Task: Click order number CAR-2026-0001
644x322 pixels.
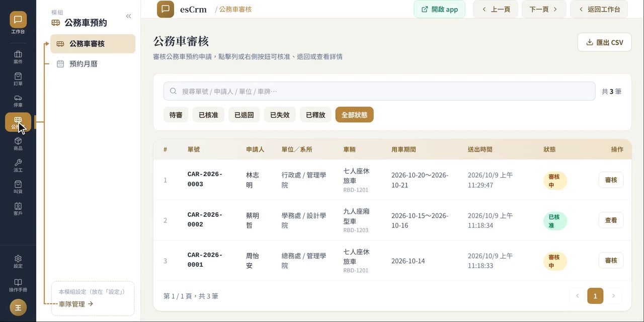Action: click(x=205, y=260)
